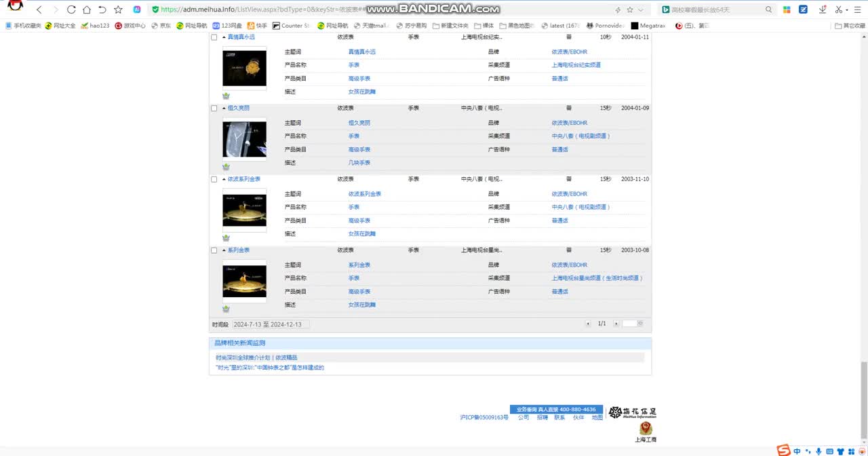
Task: Collapse the 系列金表 row triangle
Action: [224, 250]
